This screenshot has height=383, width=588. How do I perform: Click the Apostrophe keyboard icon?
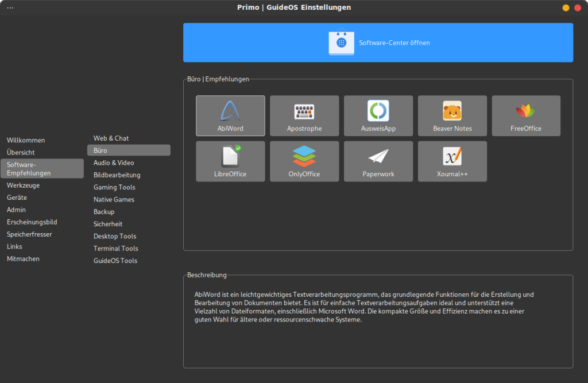click(304, 111)
